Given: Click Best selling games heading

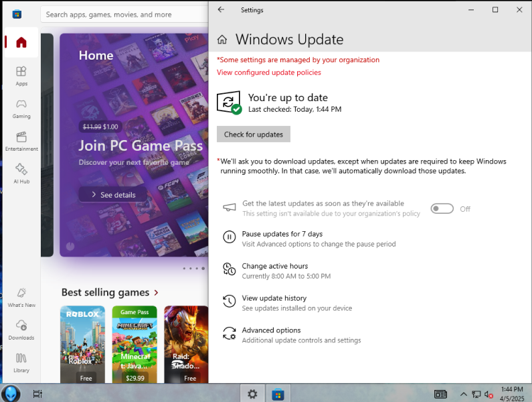Looking at the screenshot, I should point(105,293).
